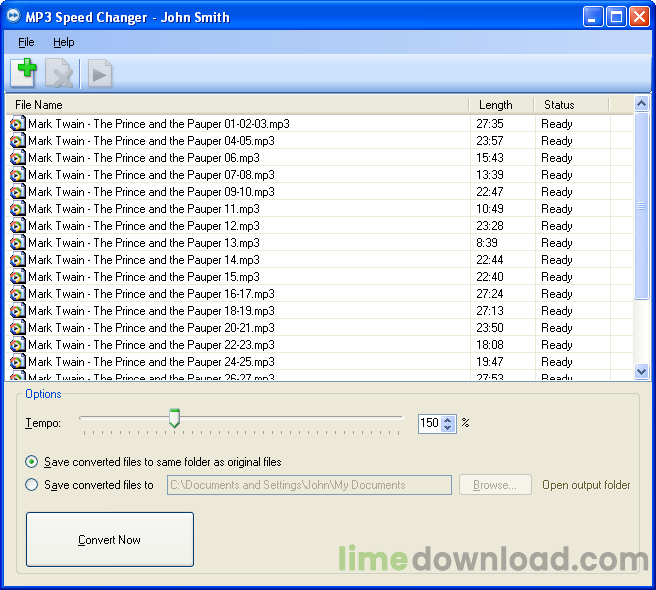Click the Play preview toolbar icon
Screen dimensions: 656x590
pos(100,74)
